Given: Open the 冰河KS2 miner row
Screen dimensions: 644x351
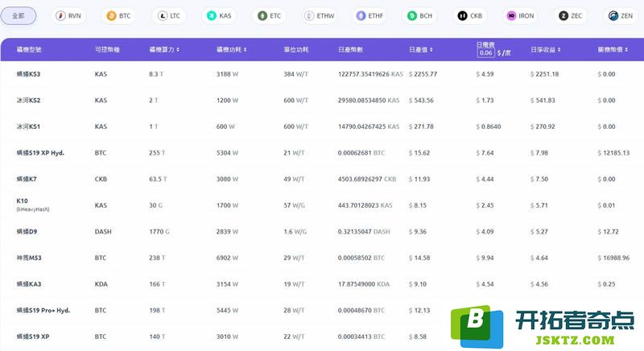Looking at the screenshot, I should click(x=322, y=101).
